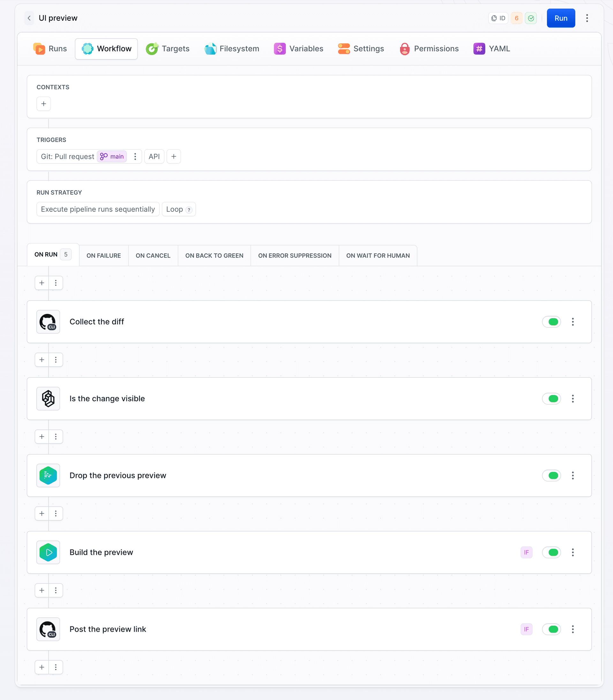Copy the pipeline ID
613x700 pixels.
pos(498,18)
